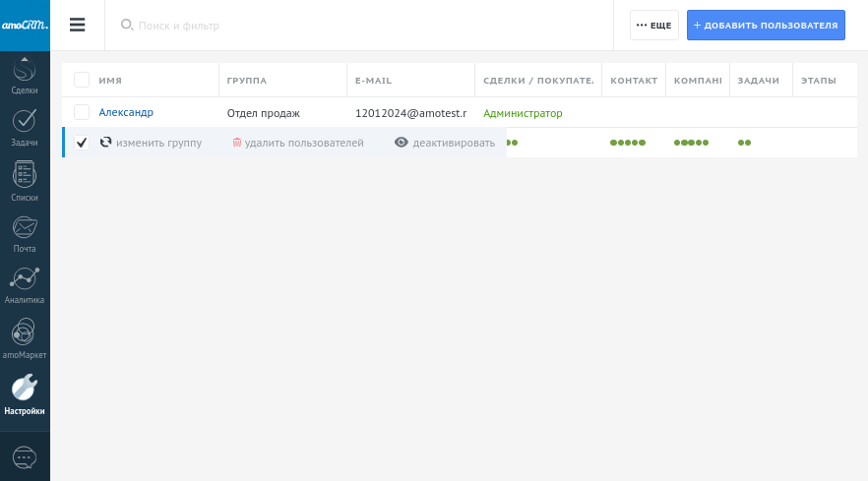Open the Александр user link
Viewport: 868px width, 481px height.
click(x=126, y=112)
